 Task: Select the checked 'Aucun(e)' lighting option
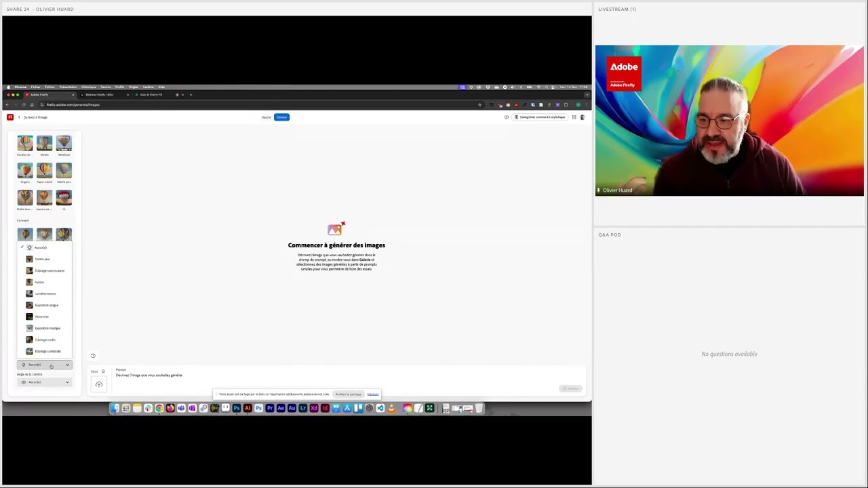[x=44, y=247]
